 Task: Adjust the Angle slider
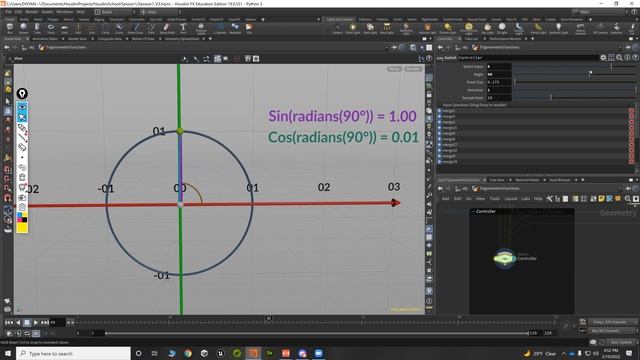tap(574, 74)
